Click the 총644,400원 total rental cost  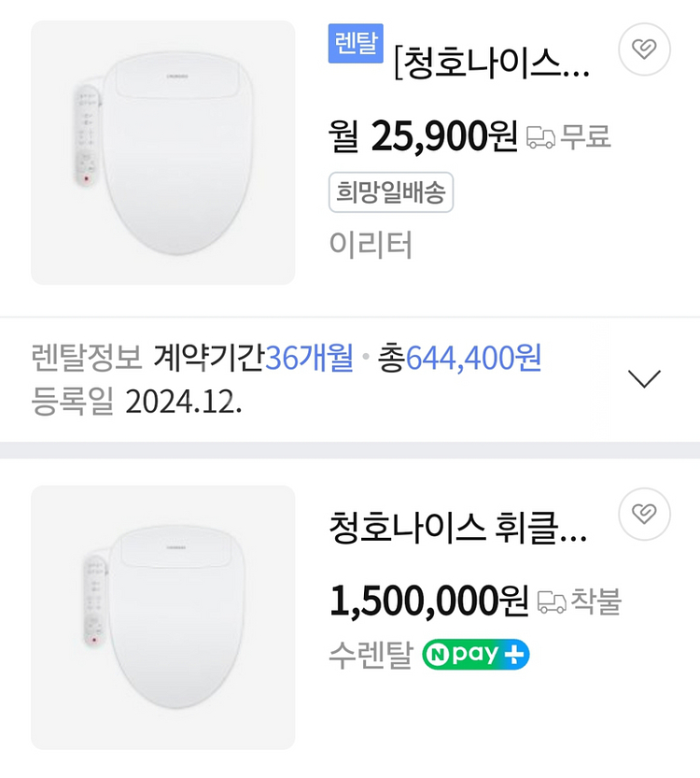tap(459, 357)
